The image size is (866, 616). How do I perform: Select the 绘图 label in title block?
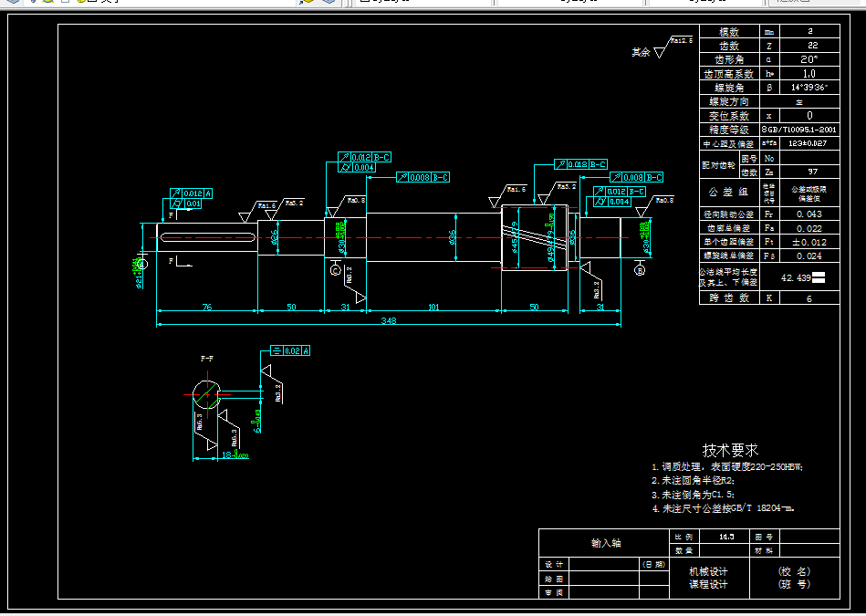554,579
